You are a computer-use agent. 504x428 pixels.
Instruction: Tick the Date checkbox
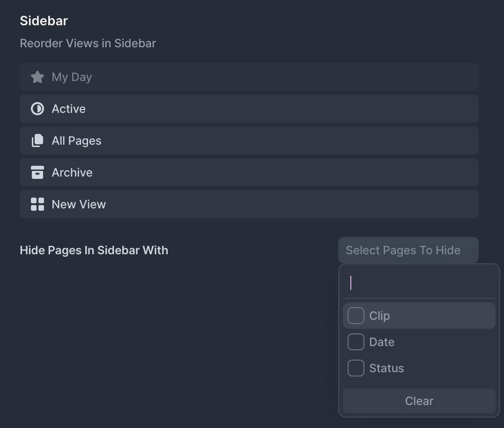(x=356, y=342)
